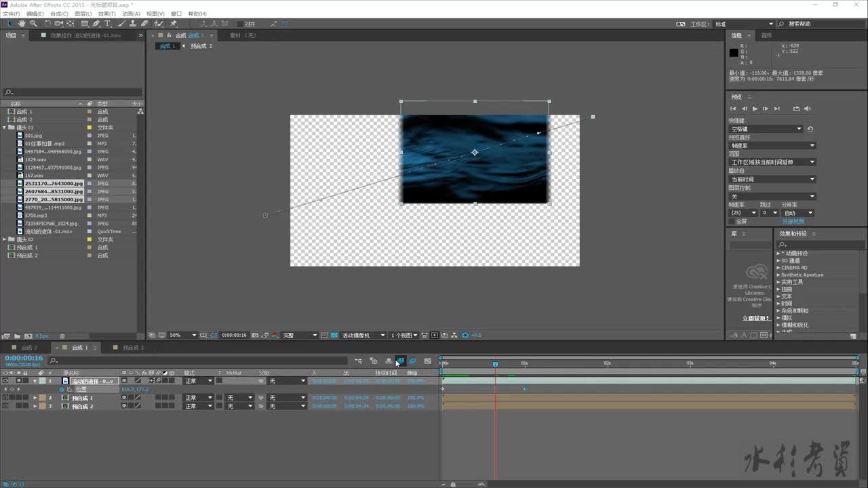
Task: Open 1个视图 view layout dropdown
Action: click(x=404, y=335)
